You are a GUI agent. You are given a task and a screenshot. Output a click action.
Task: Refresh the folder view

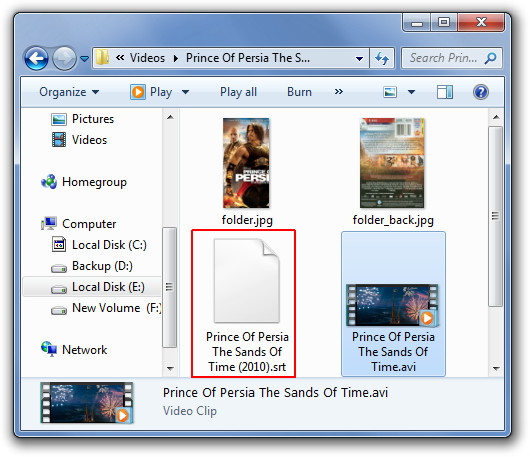(382, 58)
